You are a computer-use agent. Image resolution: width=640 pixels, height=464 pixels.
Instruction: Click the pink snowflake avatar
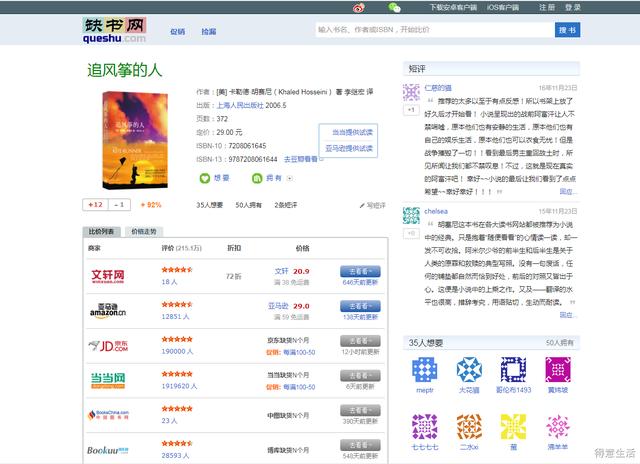click(x=558, y=427)
